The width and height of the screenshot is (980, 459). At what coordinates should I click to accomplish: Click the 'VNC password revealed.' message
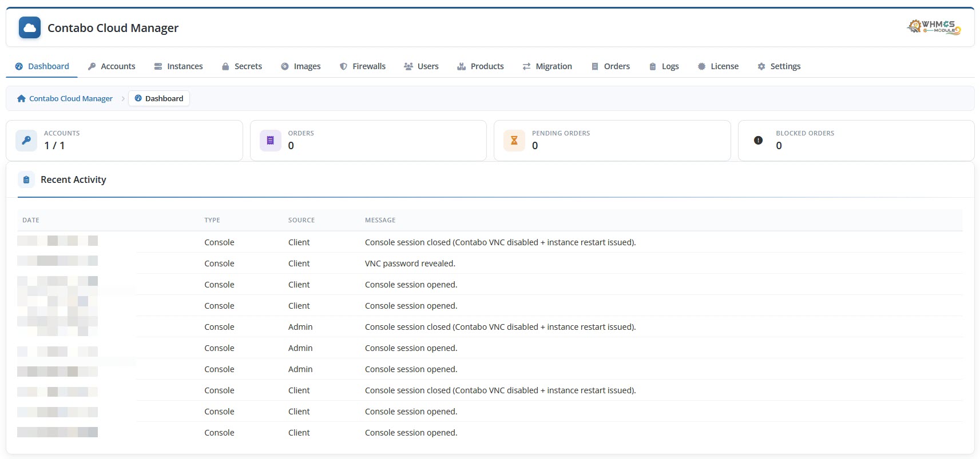(410, 264)
